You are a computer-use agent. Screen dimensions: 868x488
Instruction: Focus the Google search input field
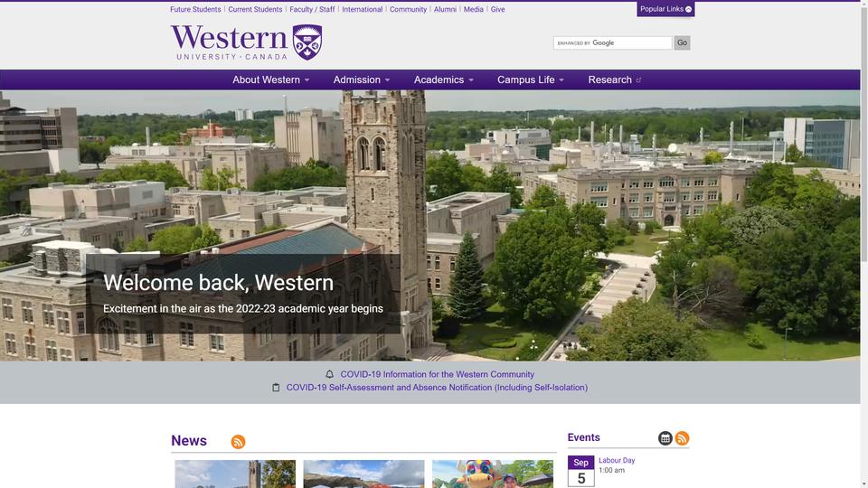click(x=612, y=42)
